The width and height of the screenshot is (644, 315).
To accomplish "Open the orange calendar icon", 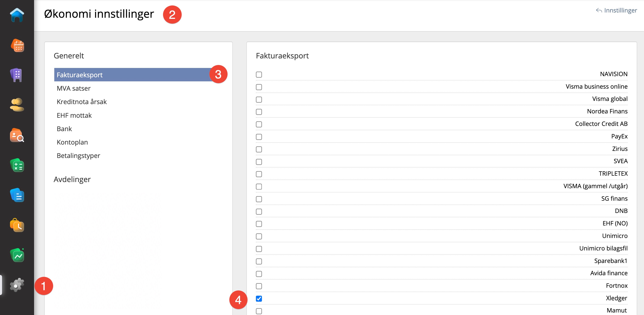I will [17, 45].
